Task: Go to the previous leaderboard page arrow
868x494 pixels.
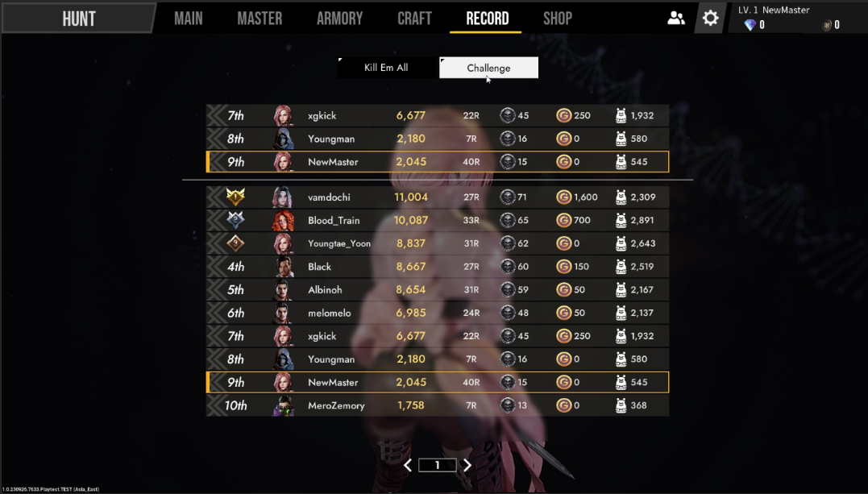Action: [x=408, y=465]
